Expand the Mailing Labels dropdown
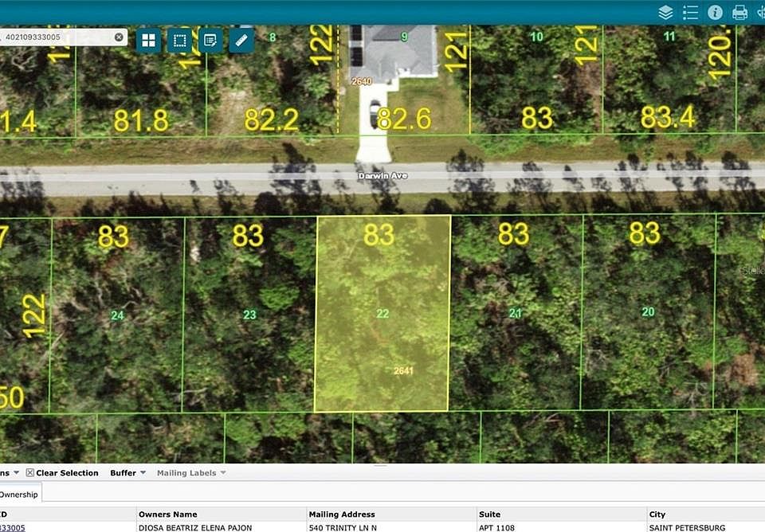Image resolution: width=765 pixels, height=532 pixels. (191, 472)
